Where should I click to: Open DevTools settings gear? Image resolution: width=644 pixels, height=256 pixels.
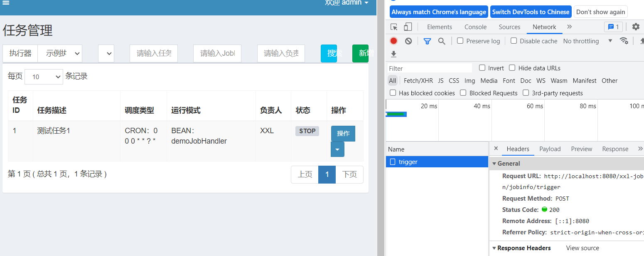(636, 27)
